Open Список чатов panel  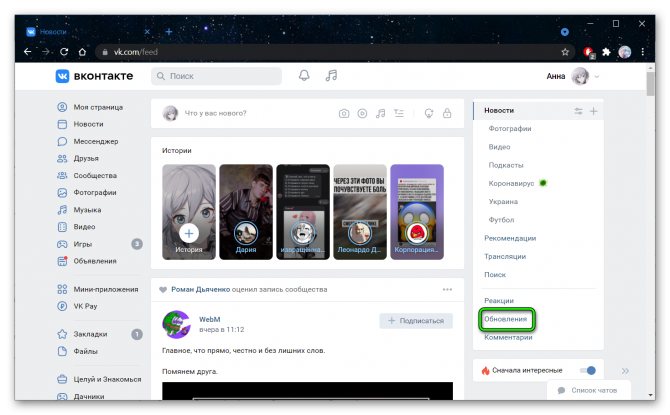pyautogui.click(x=588, y=390)
